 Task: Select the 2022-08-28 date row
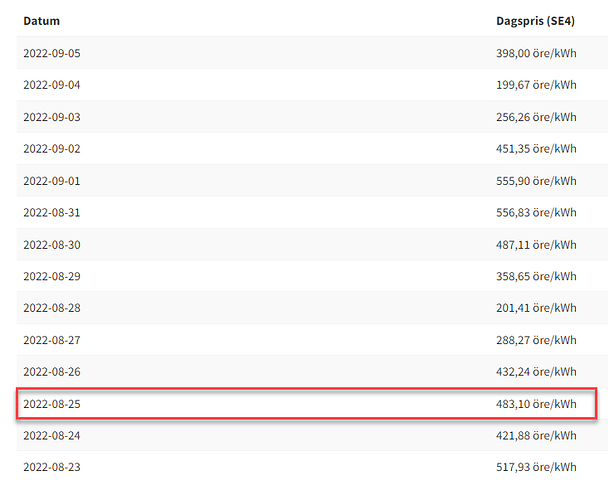pos(312,308)
